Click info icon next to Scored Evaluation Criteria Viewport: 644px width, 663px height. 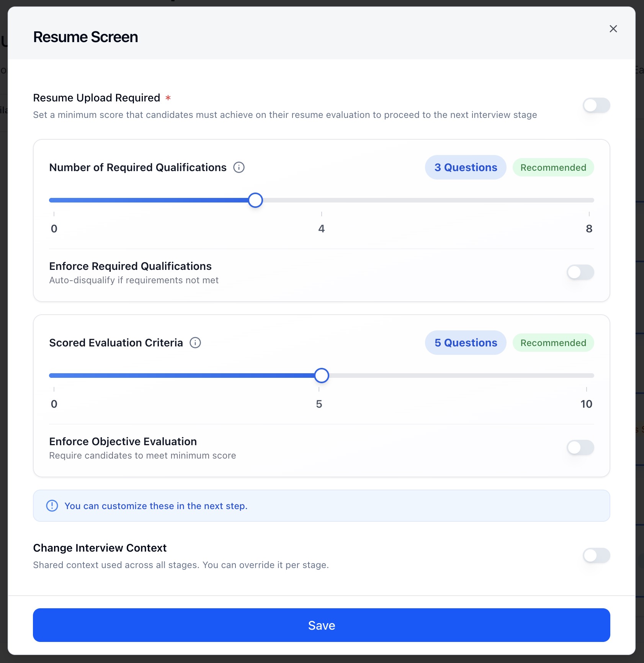[195, 343]
